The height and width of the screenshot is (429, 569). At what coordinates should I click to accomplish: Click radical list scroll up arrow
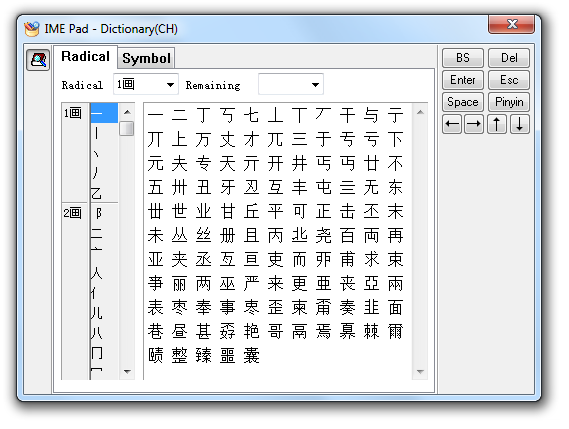127,112
